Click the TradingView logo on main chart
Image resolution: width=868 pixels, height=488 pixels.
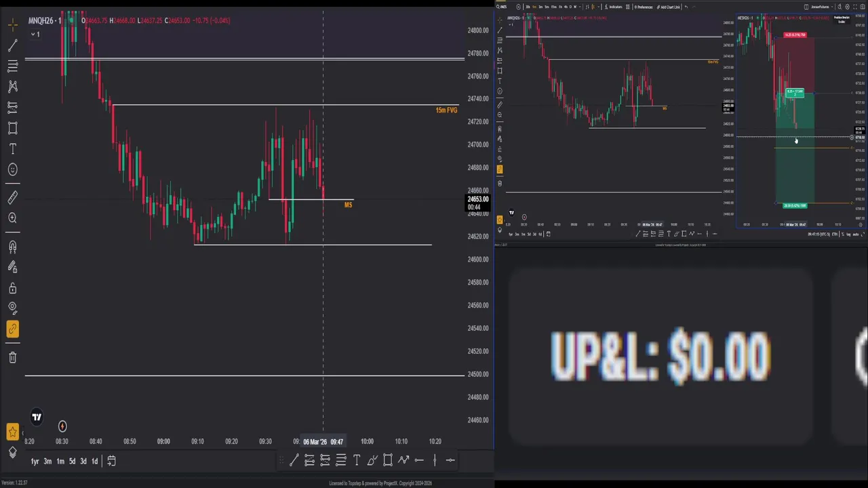[37, 418]
